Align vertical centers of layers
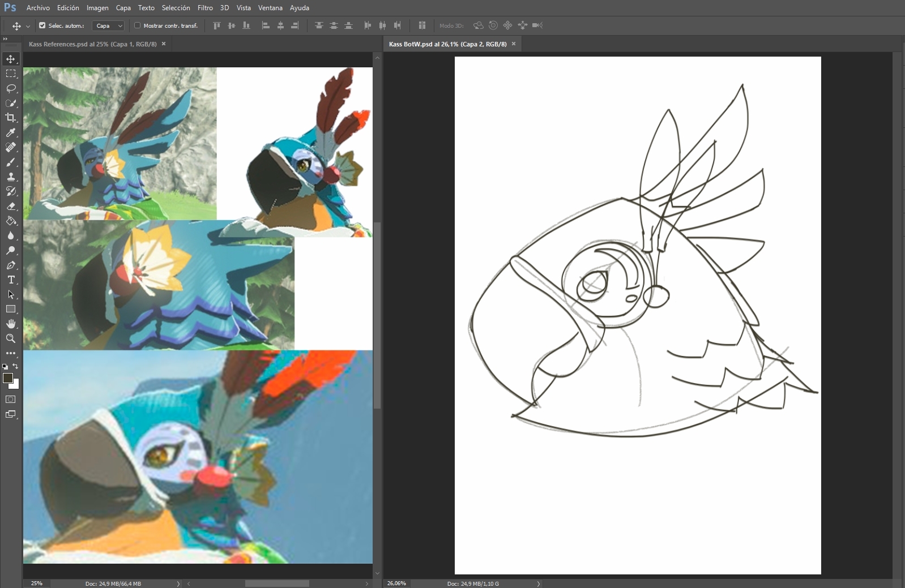 [x=231, y=25]
